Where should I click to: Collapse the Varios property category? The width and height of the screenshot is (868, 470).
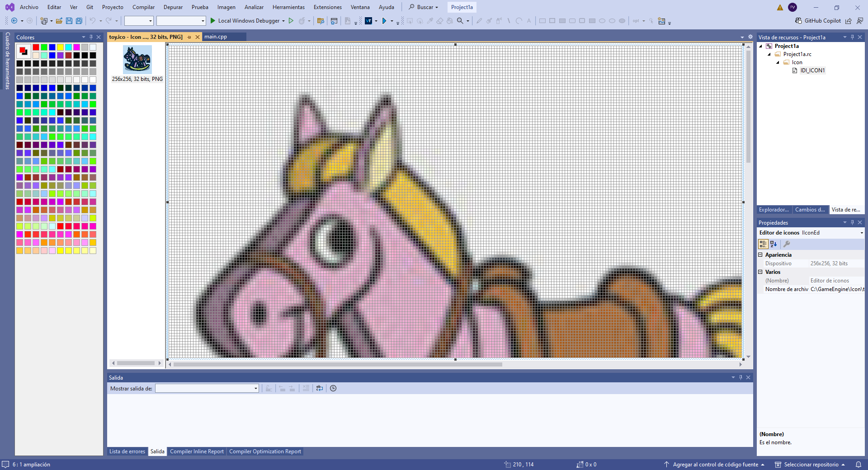(760, 272)
